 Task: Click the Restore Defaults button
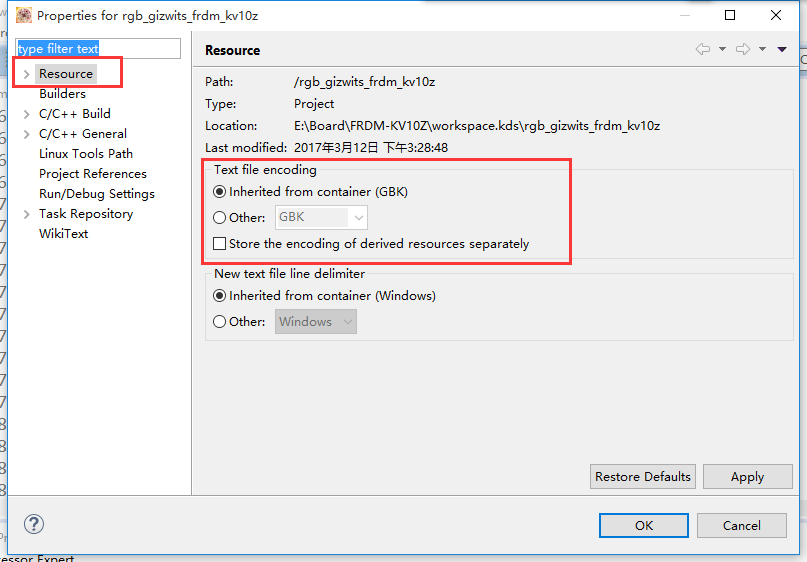(643, 477)
